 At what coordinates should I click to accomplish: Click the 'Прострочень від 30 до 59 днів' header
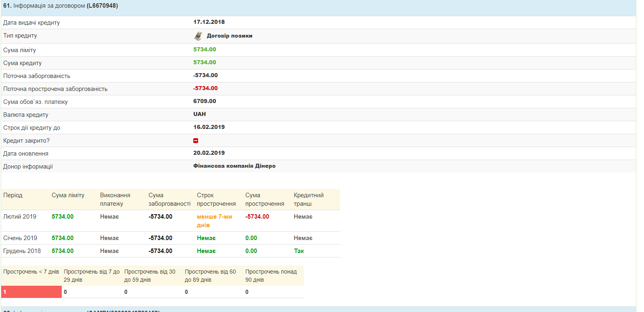pos(150,276)
